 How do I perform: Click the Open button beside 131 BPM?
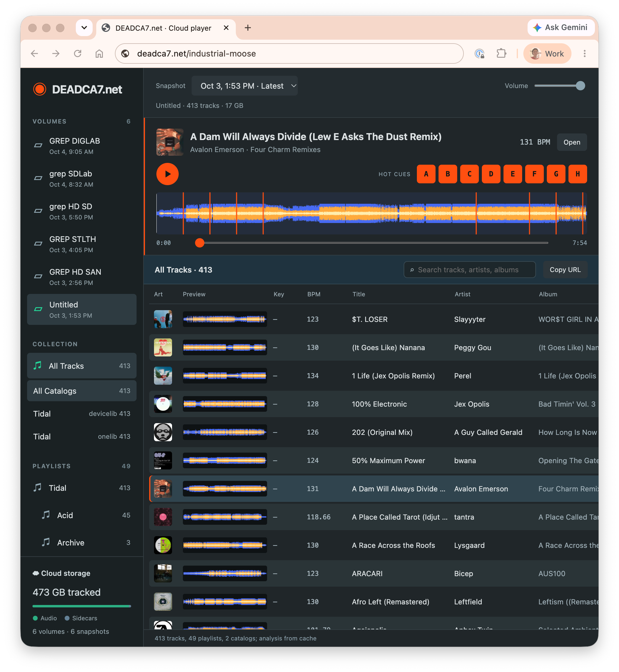pos(572,142)
